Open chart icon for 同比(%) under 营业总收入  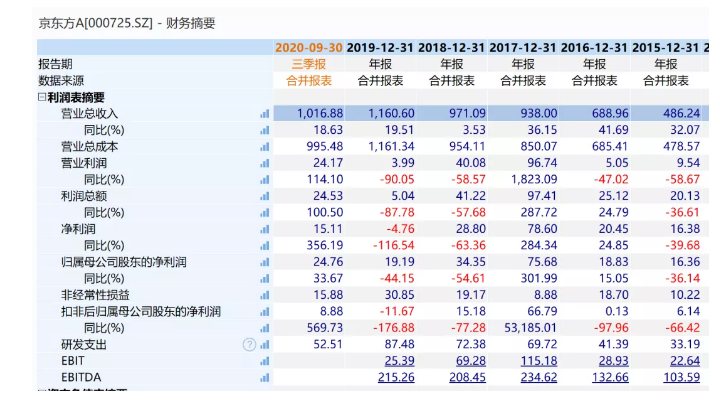[264, 130]
